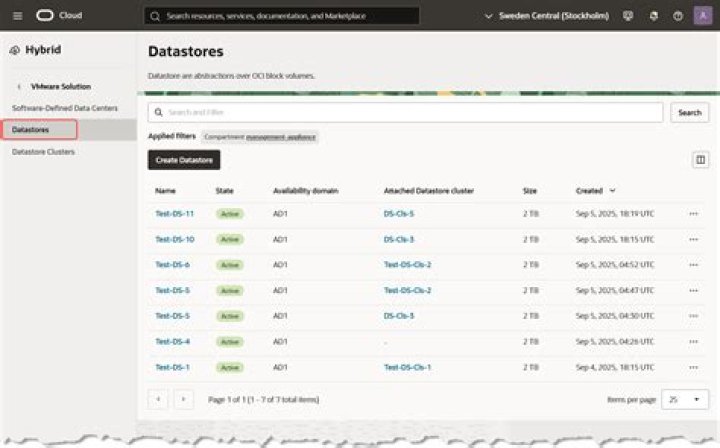Screen dimensions: 720x448
Task: Click the Create Datastore button
Action: [184, 160]
